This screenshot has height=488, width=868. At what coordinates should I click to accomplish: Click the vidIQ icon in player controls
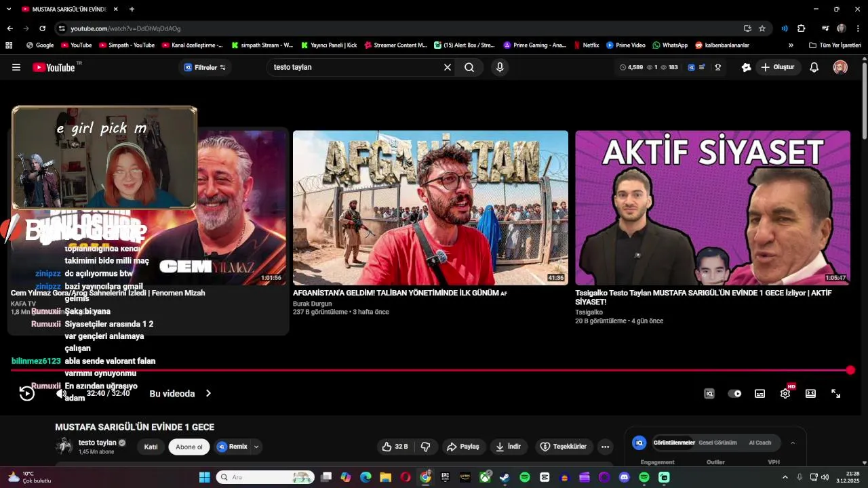(x=709, y=393)
